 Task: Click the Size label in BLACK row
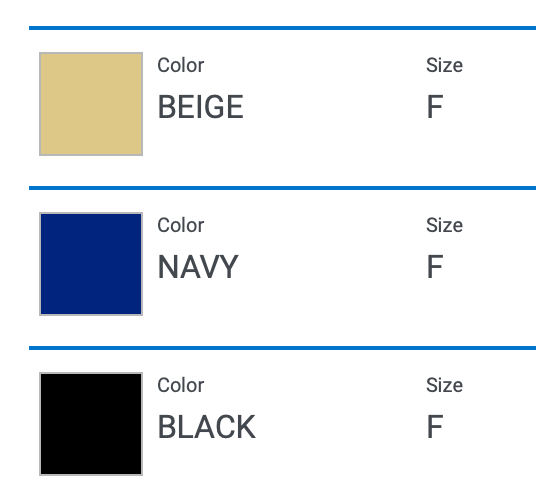(444, 385)
